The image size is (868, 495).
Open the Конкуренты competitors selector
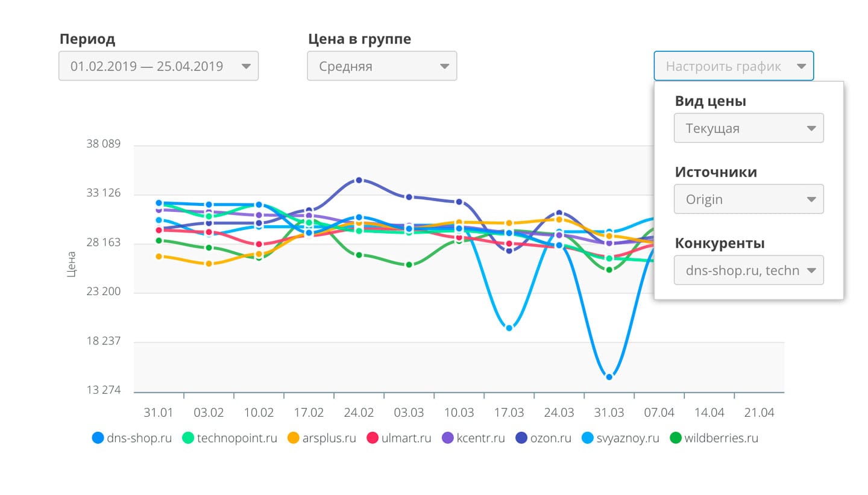(x=749, y=270)
